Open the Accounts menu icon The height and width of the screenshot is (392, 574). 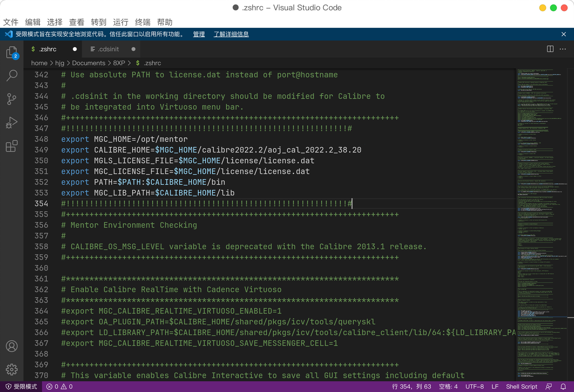pyautogui.click(x=12, y=346)
